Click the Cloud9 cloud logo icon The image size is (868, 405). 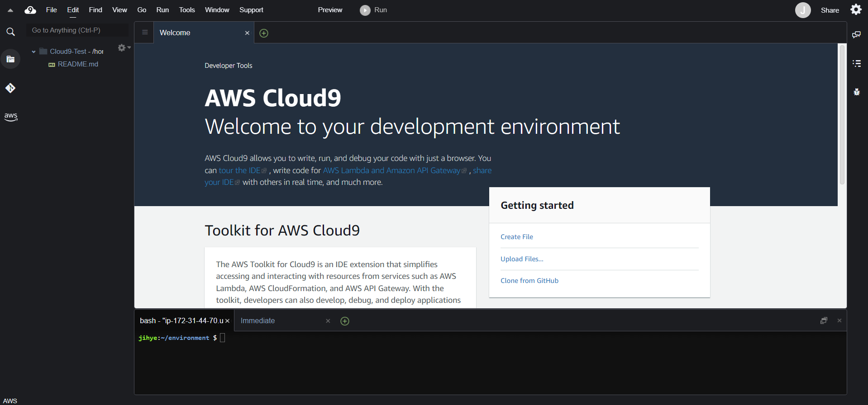click(x=30, y=10)
